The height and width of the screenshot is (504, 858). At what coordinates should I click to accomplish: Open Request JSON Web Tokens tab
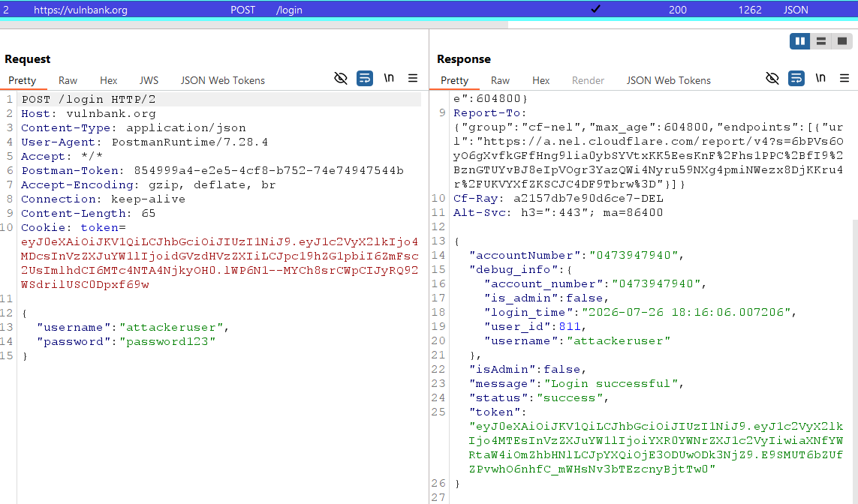[x=223, y=80]
